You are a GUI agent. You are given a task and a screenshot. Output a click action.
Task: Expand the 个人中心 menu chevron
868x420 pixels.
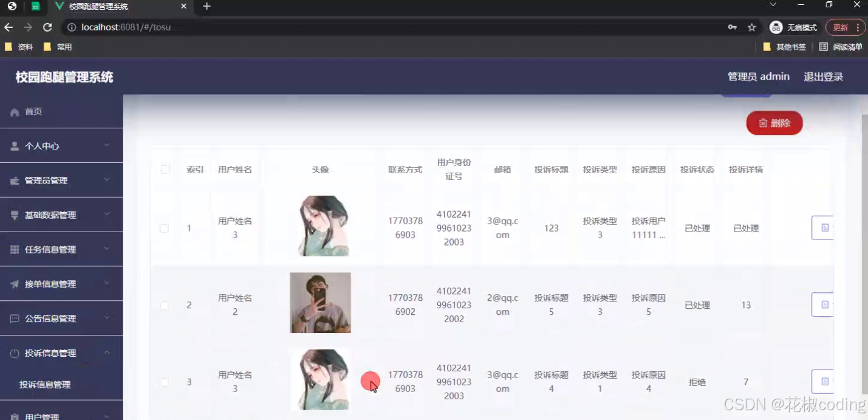coord(107,145)
